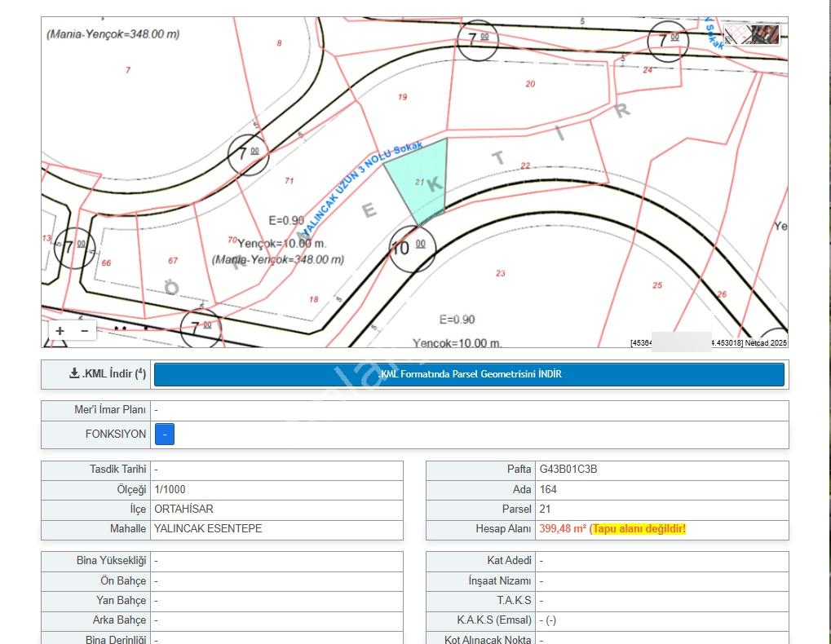This screenshot has height=644, width=831.
Task: Click parcel 71 on the map
Action: 289,181
